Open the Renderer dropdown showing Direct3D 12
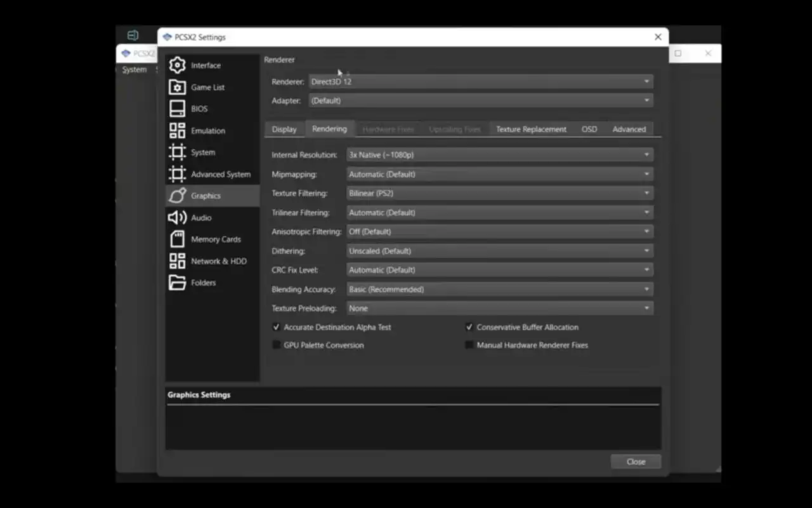Screen dimensions: 812x508 click(x=481, y=82)
